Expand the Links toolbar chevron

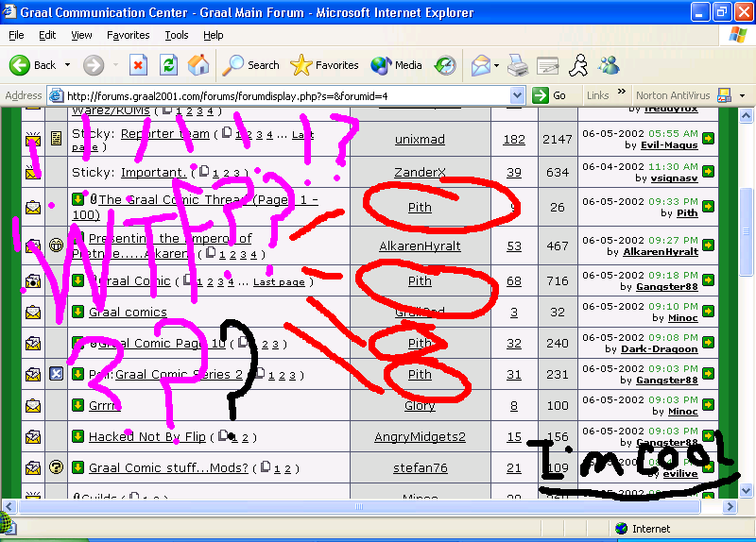(622, 93)
